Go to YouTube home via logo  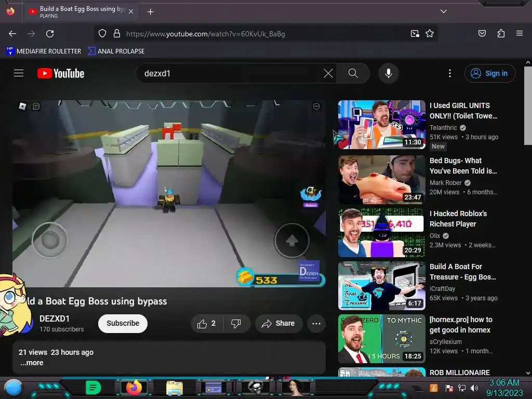coord(61,73)
